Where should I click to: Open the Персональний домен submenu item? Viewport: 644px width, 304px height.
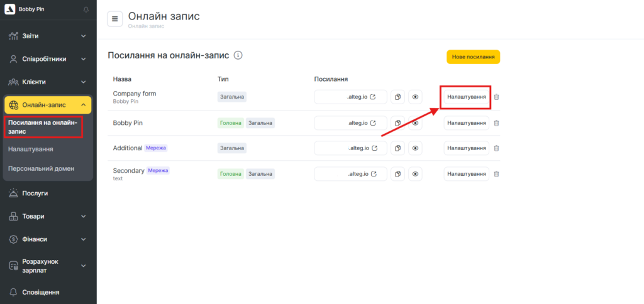coord(41,169)
